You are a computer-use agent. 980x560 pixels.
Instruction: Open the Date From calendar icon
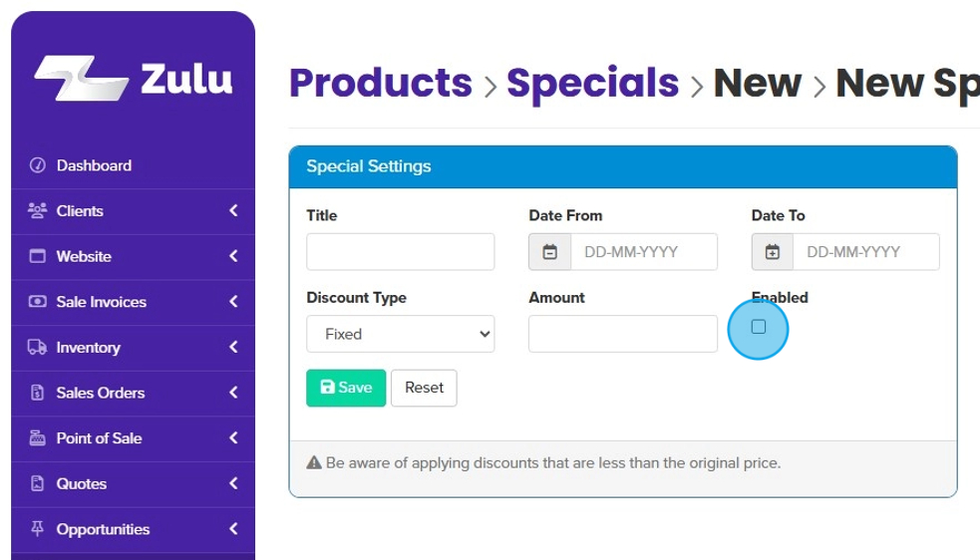pyautogui.click(x=549, y=252)
